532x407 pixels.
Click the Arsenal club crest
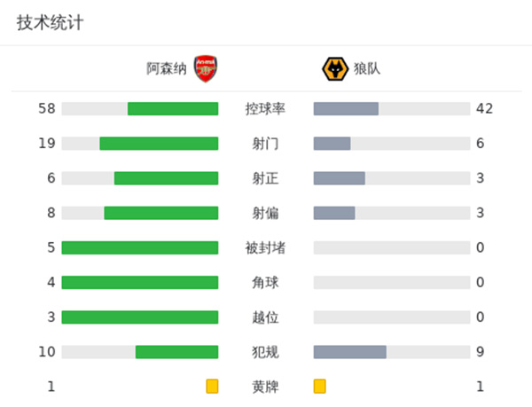(x=206, y=69)
